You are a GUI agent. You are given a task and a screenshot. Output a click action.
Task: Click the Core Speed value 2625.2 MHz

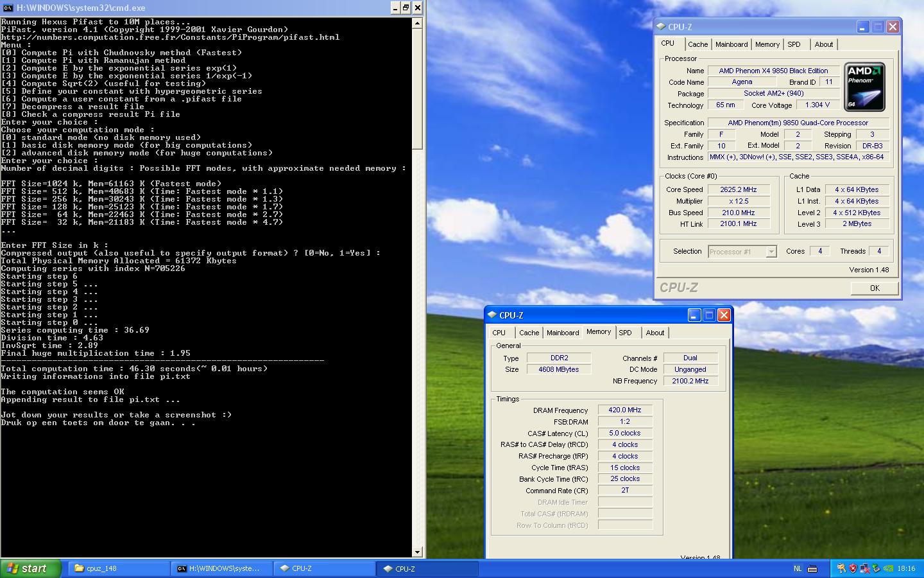coord(739,189)
